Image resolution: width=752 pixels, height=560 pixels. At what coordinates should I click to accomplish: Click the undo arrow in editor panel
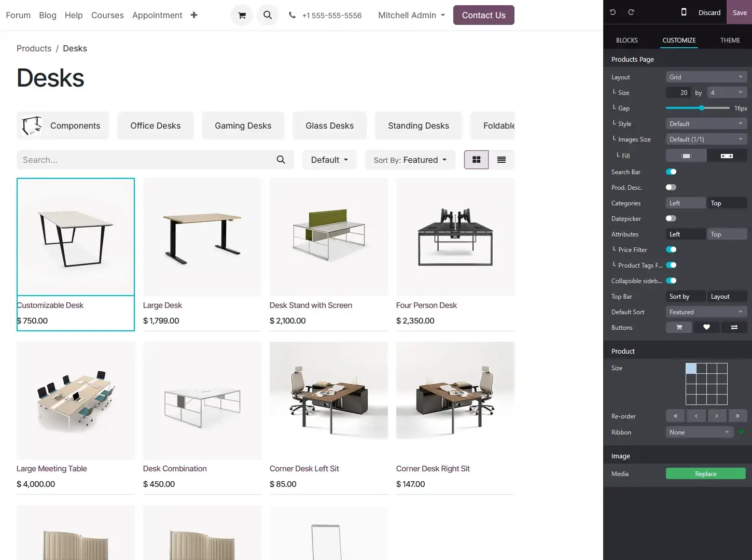pyautogui.click(x=613, y=12)
